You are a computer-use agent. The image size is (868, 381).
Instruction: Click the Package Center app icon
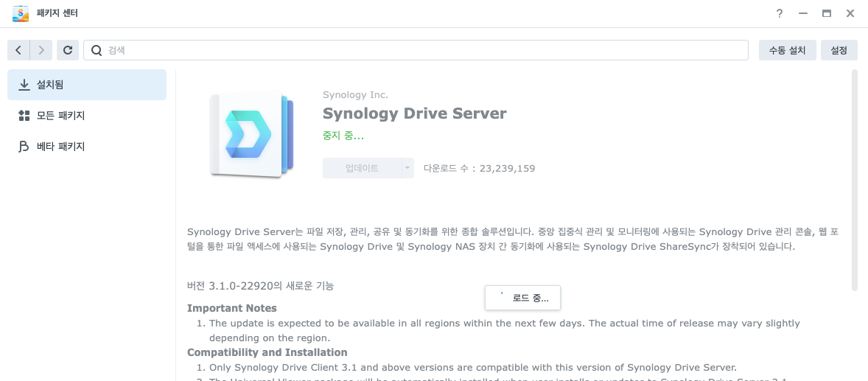[x=21, y=13]
